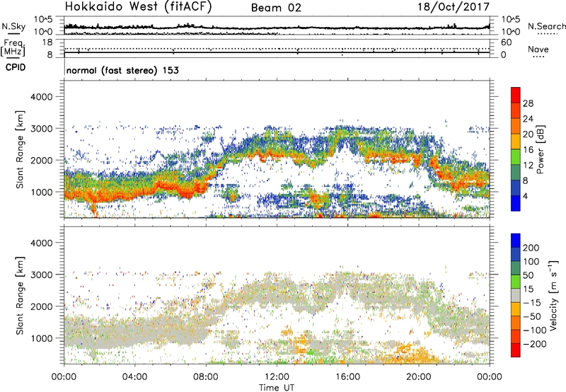Click the 'N.Search' legend label
The width and height of the screenshot is (566, 392).
(546, 26)
